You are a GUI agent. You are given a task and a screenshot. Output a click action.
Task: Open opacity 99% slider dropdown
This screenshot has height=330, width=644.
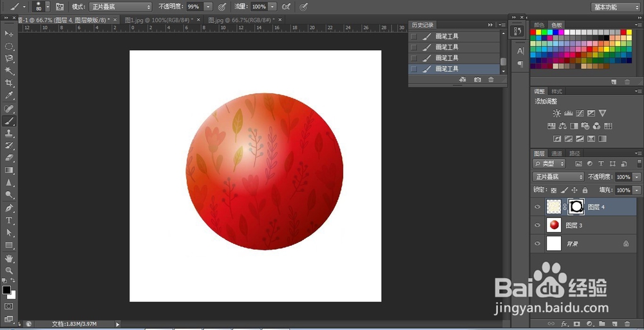(x=209, y=6)
